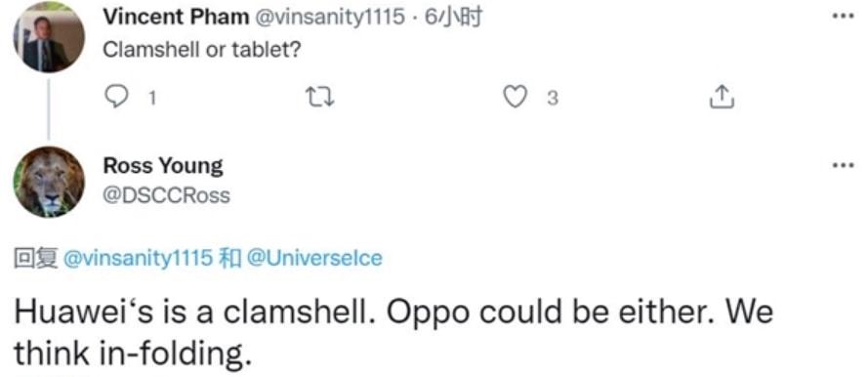Like Vincent Pham's tweet with heart icon
868x377 pixels.
pyautogui.click(x=515, y=98)
